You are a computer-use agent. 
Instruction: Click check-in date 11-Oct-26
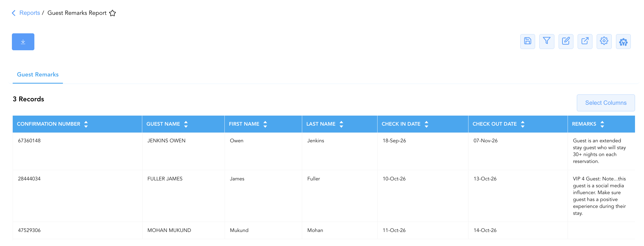[x=394, y=230]
